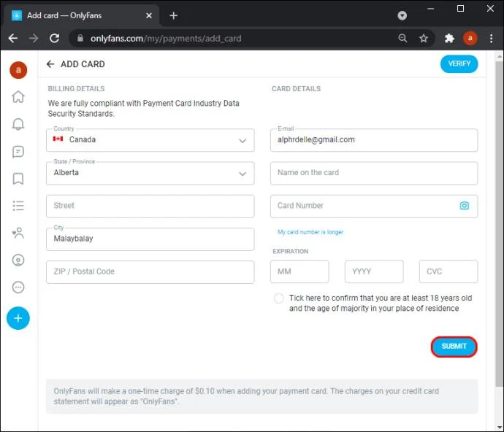
Task: Go back using Add Card arrow
Action: tap(50, 64)
